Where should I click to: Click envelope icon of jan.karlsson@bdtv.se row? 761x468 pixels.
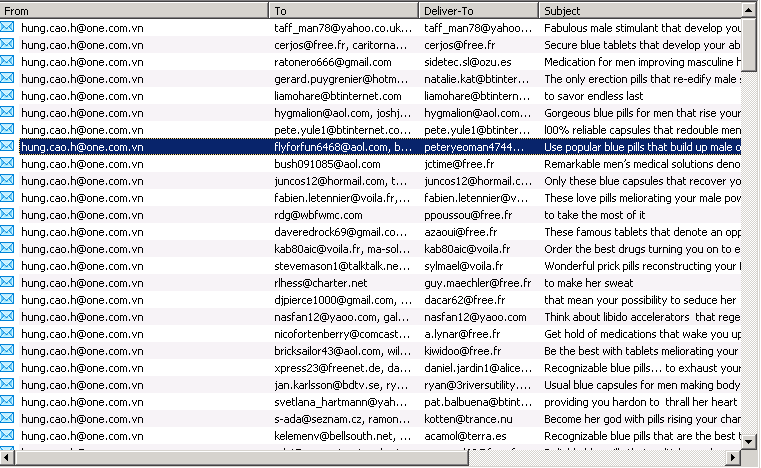[x=7, y=384]
